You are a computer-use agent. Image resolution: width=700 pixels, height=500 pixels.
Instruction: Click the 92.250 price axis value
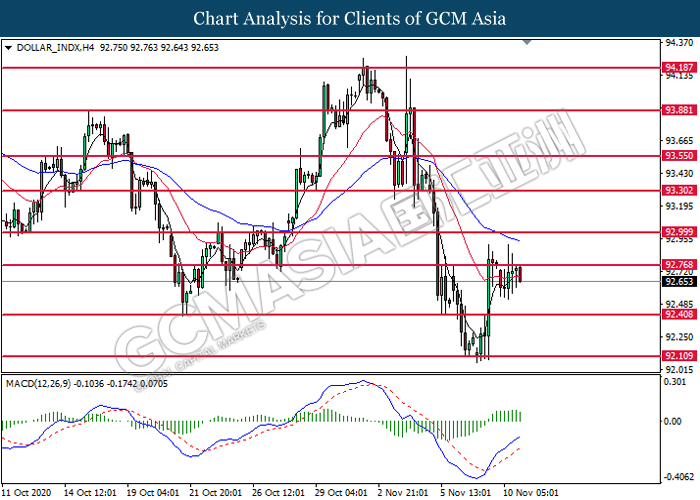(679, 337)
